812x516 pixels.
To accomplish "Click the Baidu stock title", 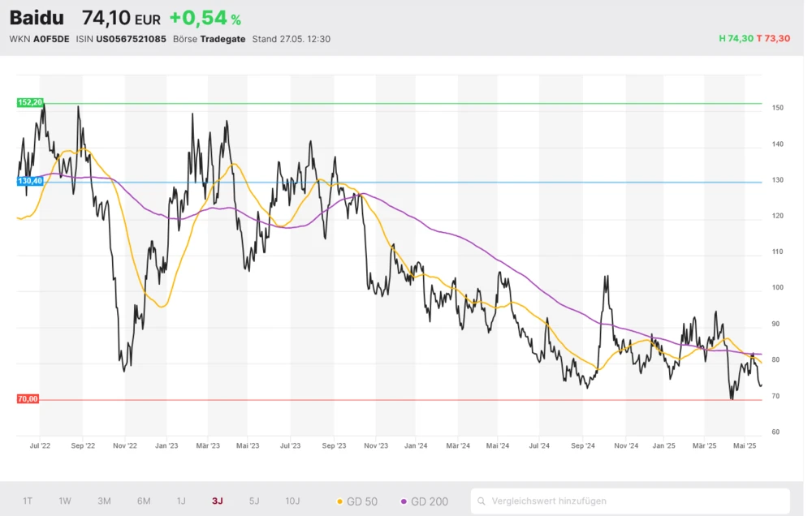I will click(x=37, y=19).
